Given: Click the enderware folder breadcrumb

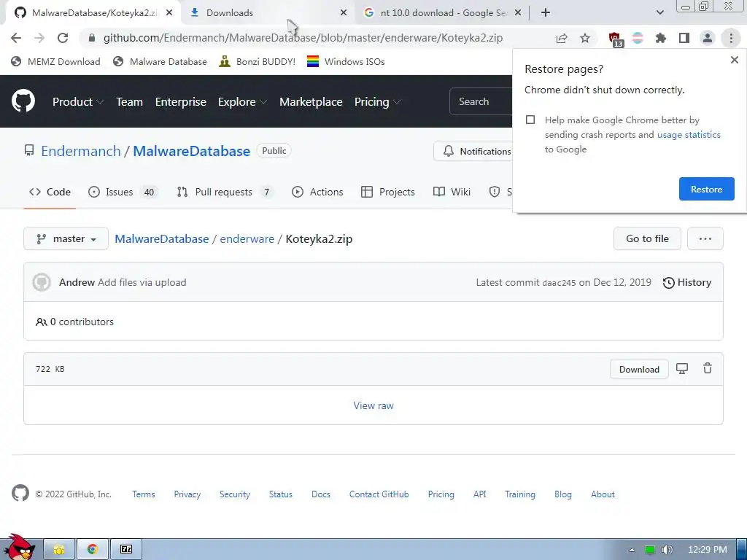Looking at the screenshot, I should 247,238.
